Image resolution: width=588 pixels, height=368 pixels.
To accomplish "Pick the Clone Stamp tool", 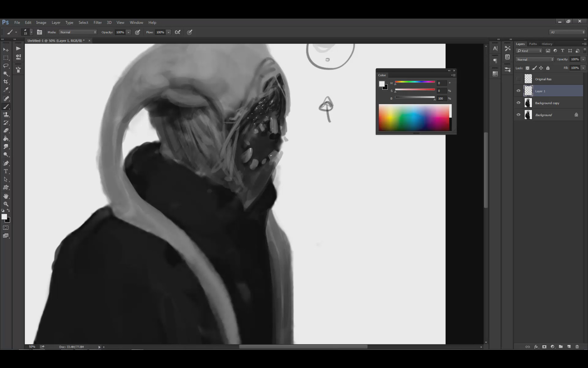I will [6, 115].
